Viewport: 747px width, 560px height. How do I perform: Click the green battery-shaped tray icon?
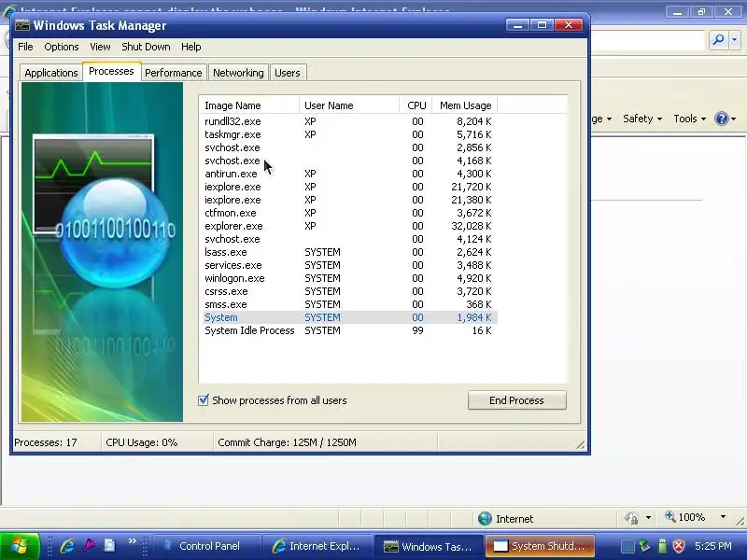[662, 546]
